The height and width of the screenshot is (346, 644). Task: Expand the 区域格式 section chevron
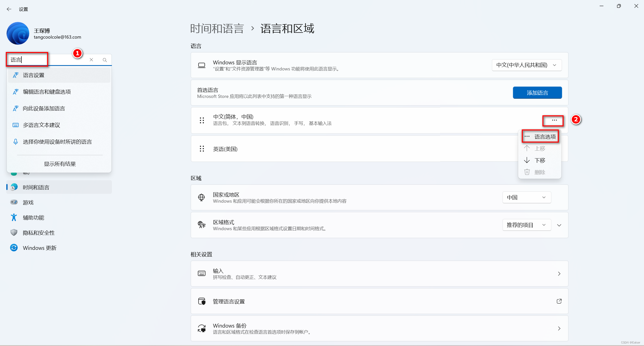click(559, 225)
